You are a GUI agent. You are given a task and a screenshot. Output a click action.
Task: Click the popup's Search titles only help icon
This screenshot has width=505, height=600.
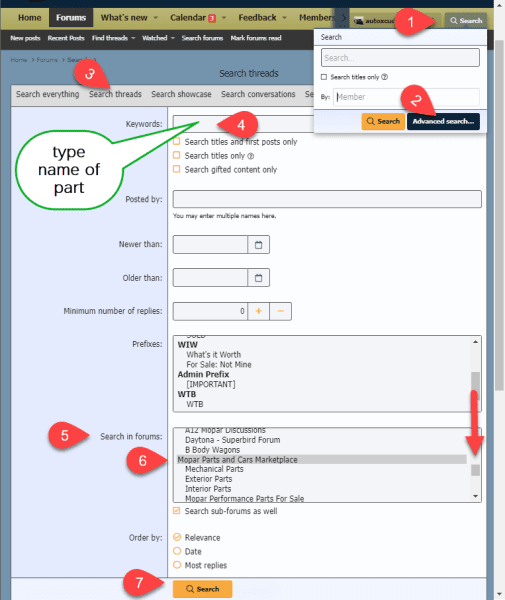click(x=384, y=77)
